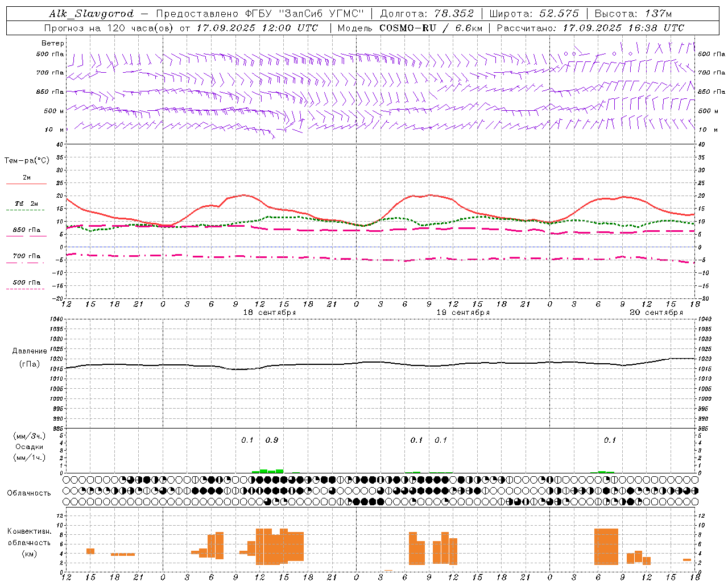Click the tall orange convective bar on 20 сентября
Screen dimensions: 728x582
pyautogui.click(x=606, y=547)
